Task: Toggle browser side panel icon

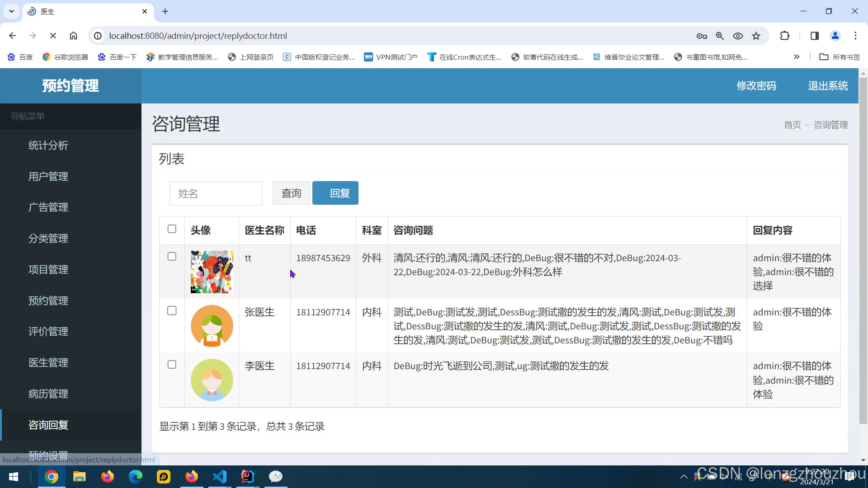Action: pos(815,36)
